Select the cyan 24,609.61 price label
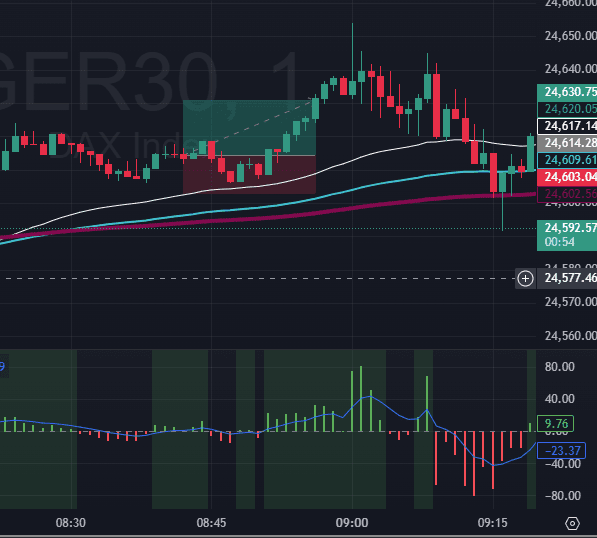This screenshot has height=538, width=597. [567, 160]
